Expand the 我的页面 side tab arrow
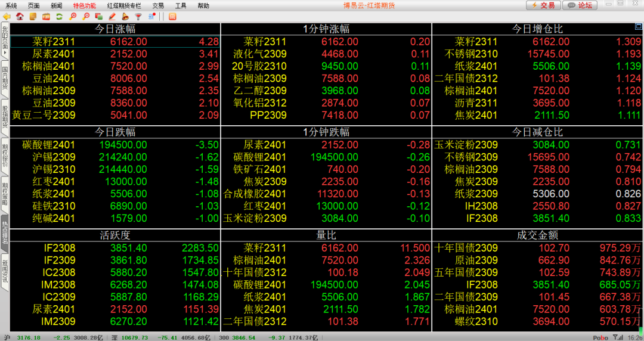Image resolution: width=644 pixels, height=341 pixels. pos(5,53)
